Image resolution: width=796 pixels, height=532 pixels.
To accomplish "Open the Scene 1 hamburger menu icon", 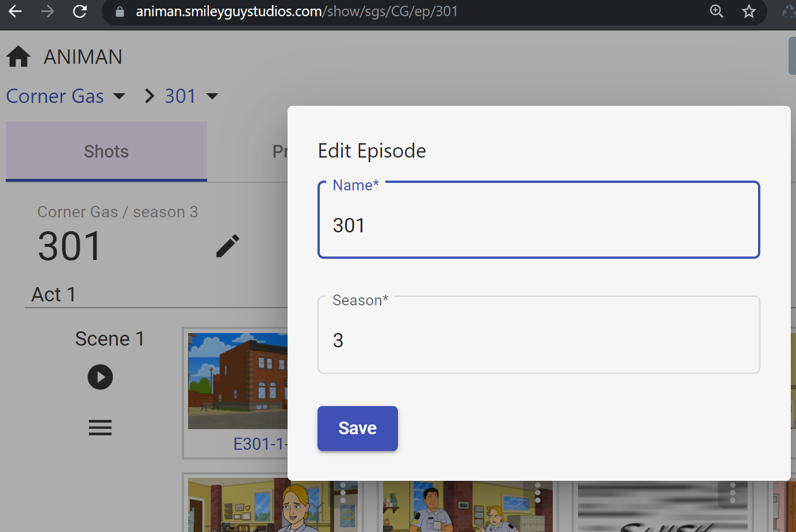I will coord(100,427).
